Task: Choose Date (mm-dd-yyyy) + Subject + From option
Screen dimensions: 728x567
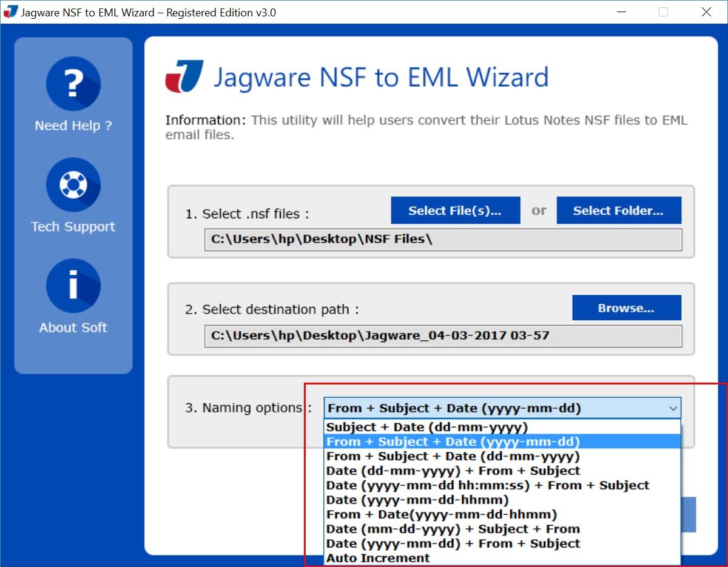Action: coord(502,529)
